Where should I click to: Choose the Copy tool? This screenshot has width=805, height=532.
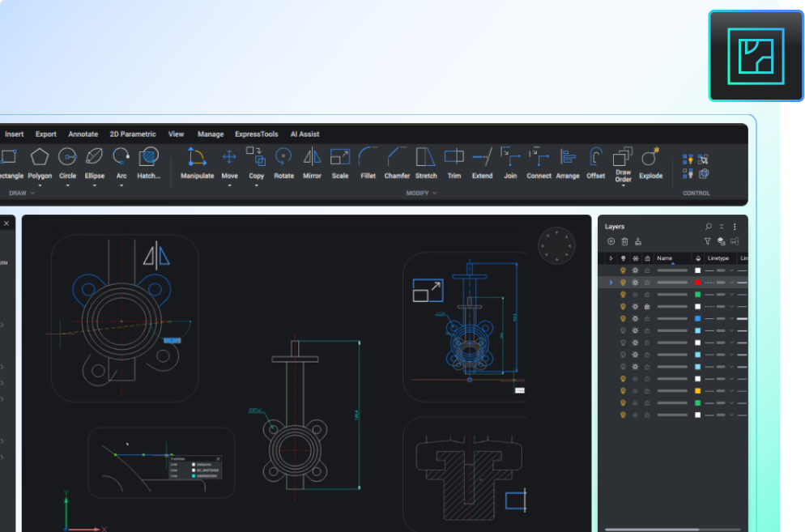pyautogui.click(x=256, y=164)
